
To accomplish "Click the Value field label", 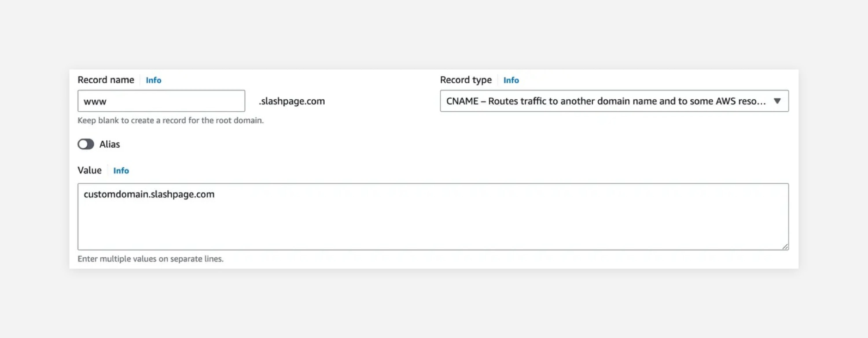I will [x=89, y=170].
